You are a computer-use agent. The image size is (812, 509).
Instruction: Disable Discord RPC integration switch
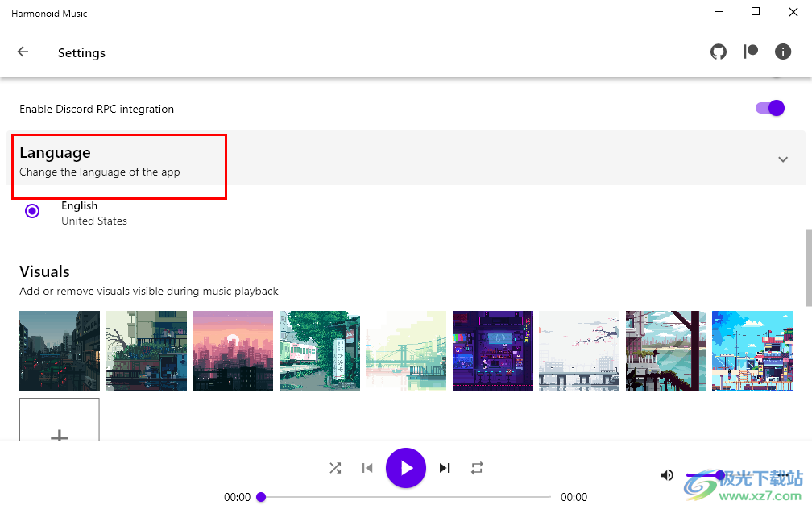click(x=770, y=108)
